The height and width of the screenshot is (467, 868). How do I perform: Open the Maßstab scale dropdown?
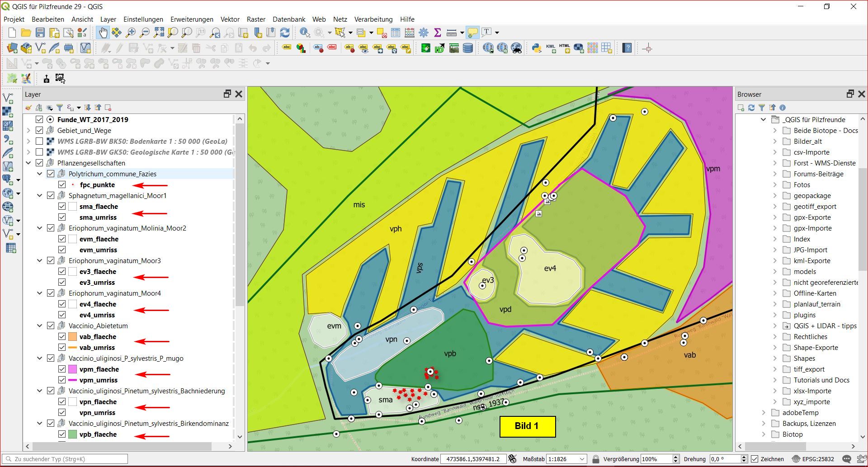pyautogui.click(x=582, y=459)
